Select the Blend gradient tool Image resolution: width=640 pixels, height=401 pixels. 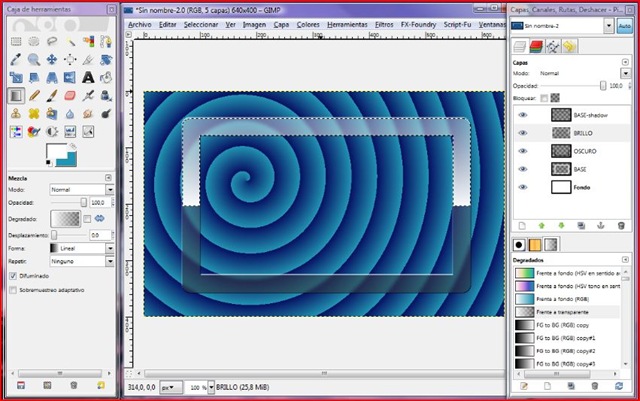point(16,96)
